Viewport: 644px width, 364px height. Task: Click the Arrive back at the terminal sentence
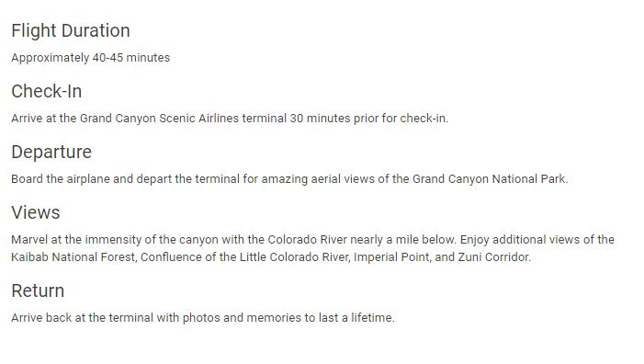coord(203,318)
